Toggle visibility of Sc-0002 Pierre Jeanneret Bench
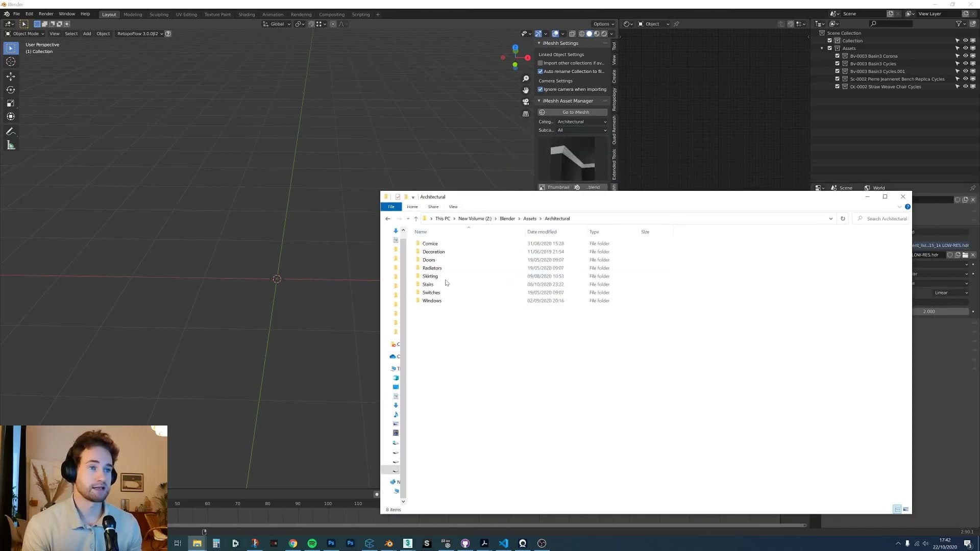 pos(965,79)
